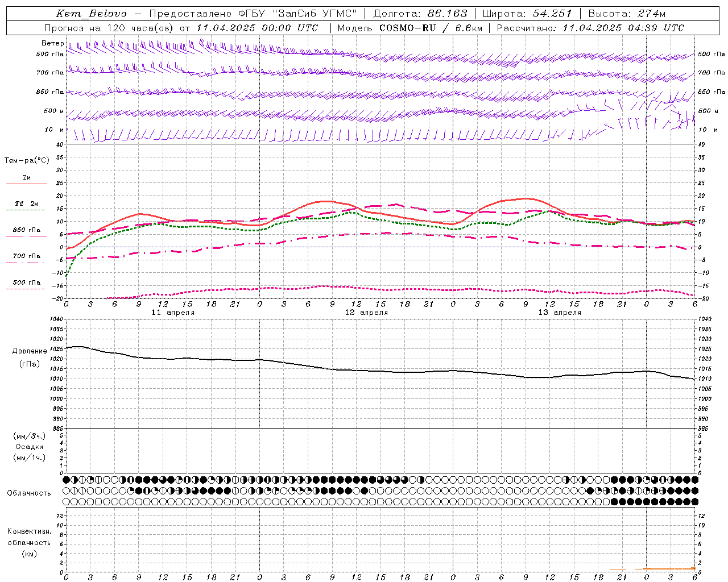
Task: Click the Модель COSMO-RU / 6.6км label
Action: (410, 28)
